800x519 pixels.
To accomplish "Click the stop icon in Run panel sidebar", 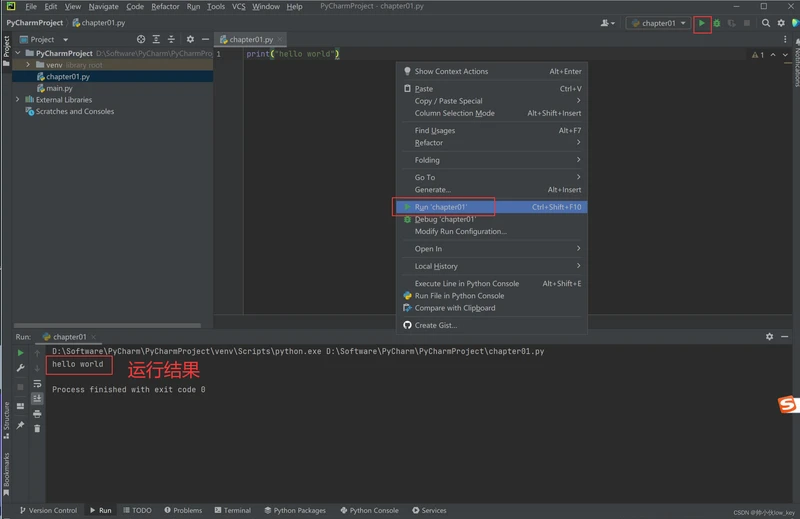I will pyautogui.click(x=20, y=387).
